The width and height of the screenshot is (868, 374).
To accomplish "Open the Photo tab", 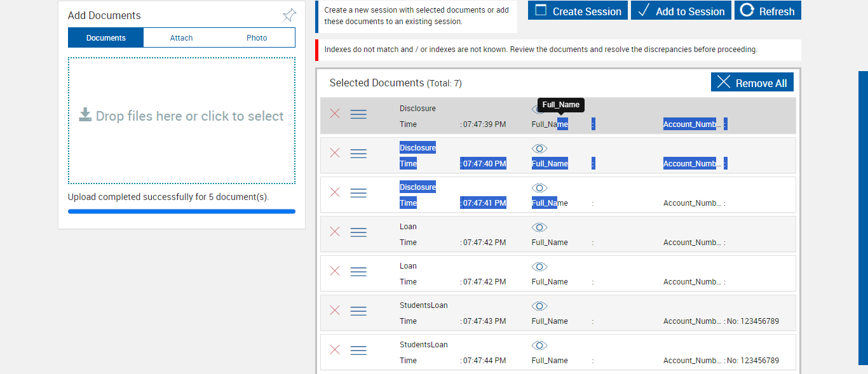I will pyautogui.click(x=257, y=38).
